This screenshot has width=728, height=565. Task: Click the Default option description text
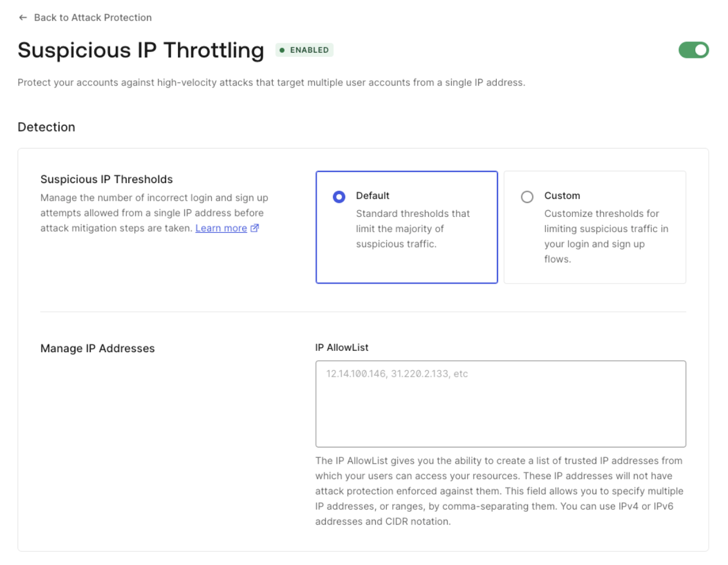pos(413,229)
